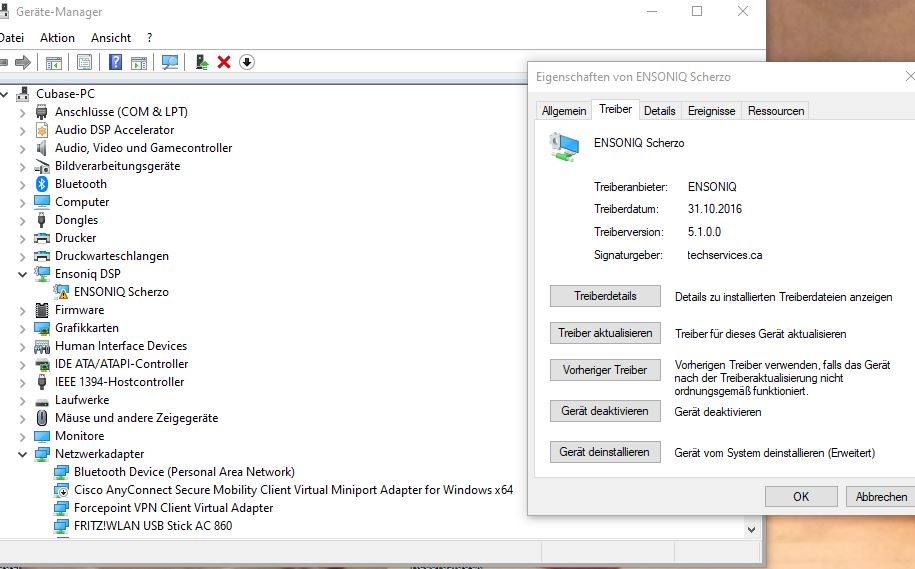Expand the Monitore category chevron

22,437
